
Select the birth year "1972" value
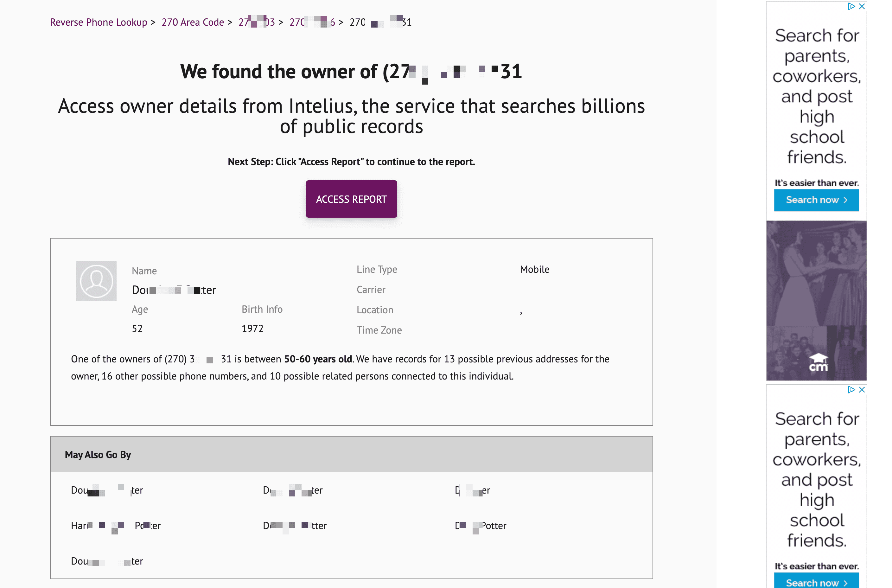pyautogui.click(x=252, y=329)
